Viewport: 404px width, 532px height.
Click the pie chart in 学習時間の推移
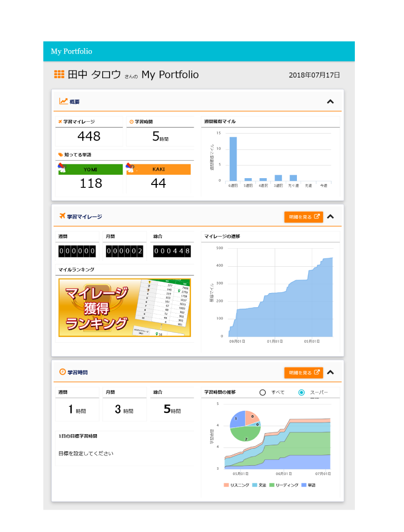coord(245,426)
